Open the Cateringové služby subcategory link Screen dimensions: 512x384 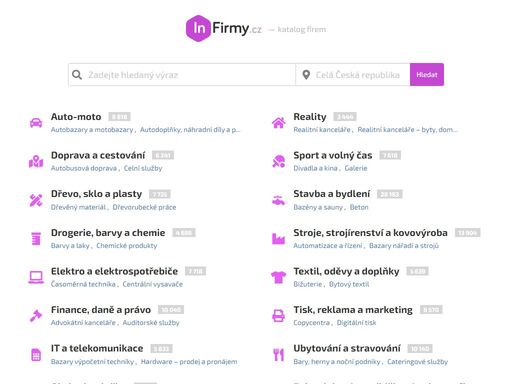(417, 362)
